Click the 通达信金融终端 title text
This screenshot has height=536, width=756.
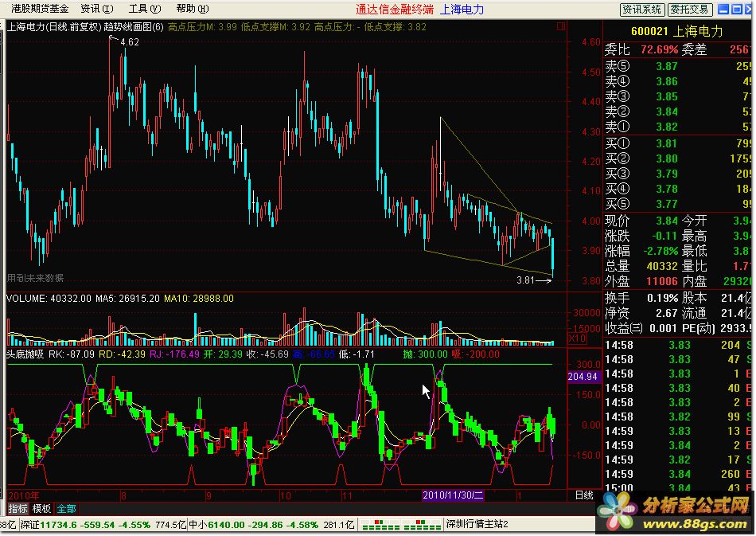tap(395, 10)
